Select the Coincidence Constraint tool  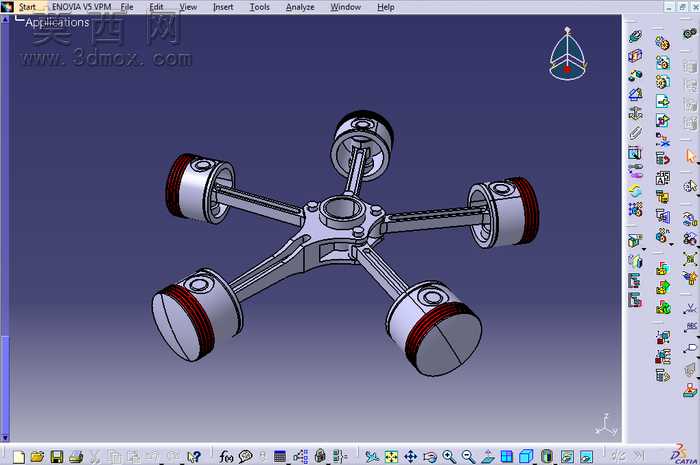[x=635, y=37]
